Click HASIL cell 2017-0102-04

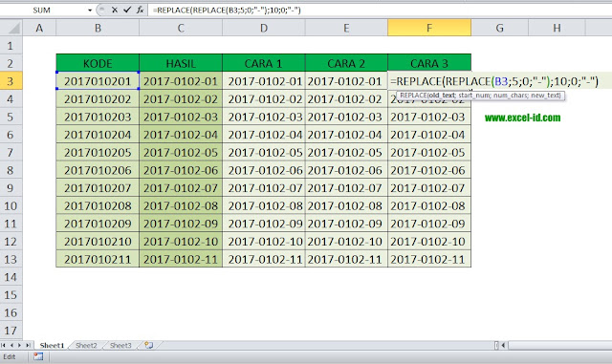181,134
